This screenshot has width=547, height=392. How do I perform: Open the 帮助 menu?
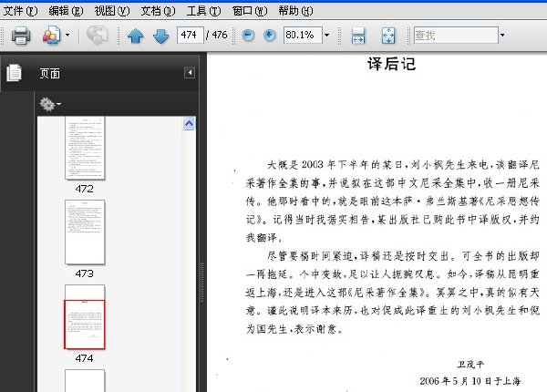click(x=295, y=11)
